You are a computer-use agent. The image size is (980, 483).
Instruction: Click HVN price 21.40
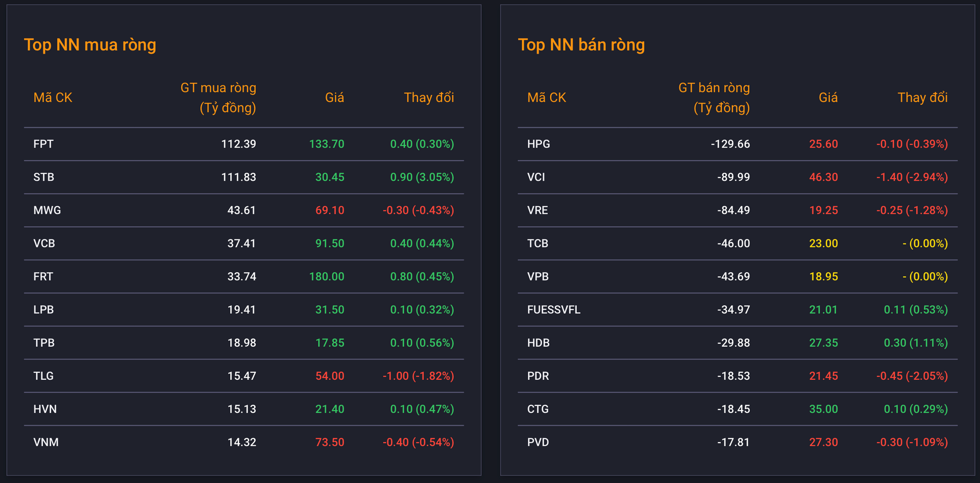(x=330, y=409)
